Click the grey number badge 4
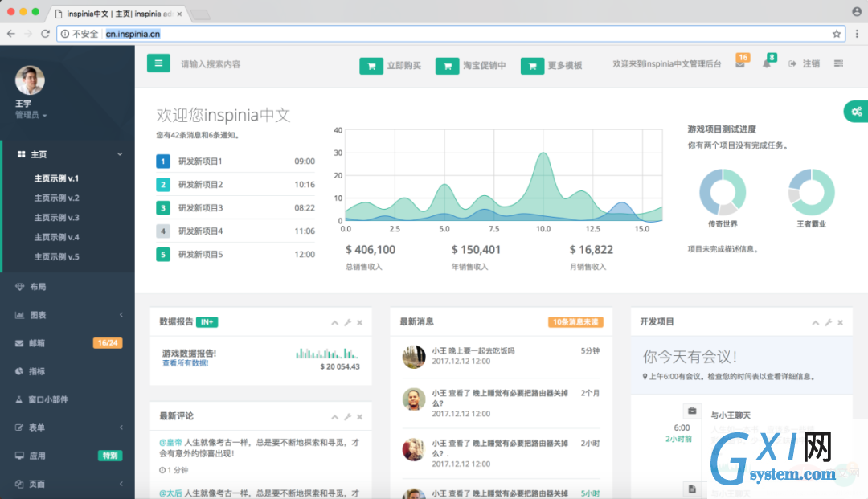 (x=162, y=231)
